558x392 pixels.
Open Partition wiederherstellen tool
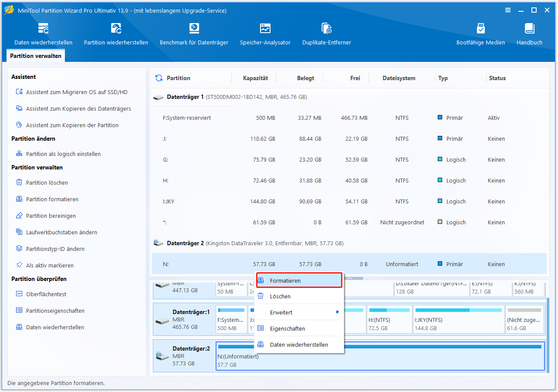pyautogui.click(x=116, y=34)
